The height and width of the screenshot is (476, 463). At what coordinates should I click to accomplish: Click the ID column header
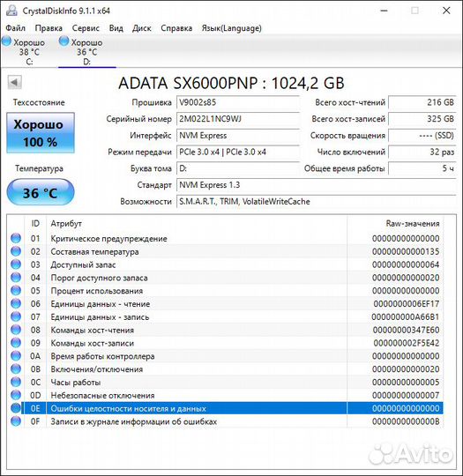[x=35, y=223]
